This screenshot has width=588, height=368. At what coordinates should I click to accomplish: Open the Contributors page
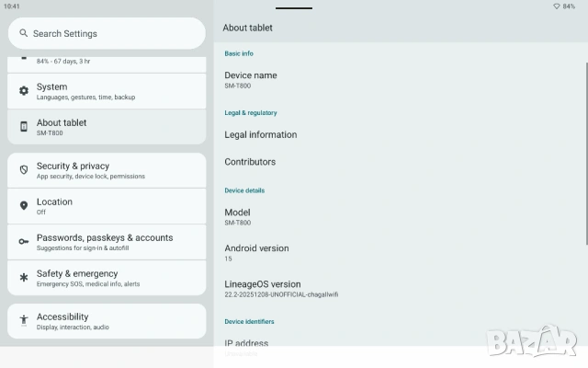(x=400, y=162)
